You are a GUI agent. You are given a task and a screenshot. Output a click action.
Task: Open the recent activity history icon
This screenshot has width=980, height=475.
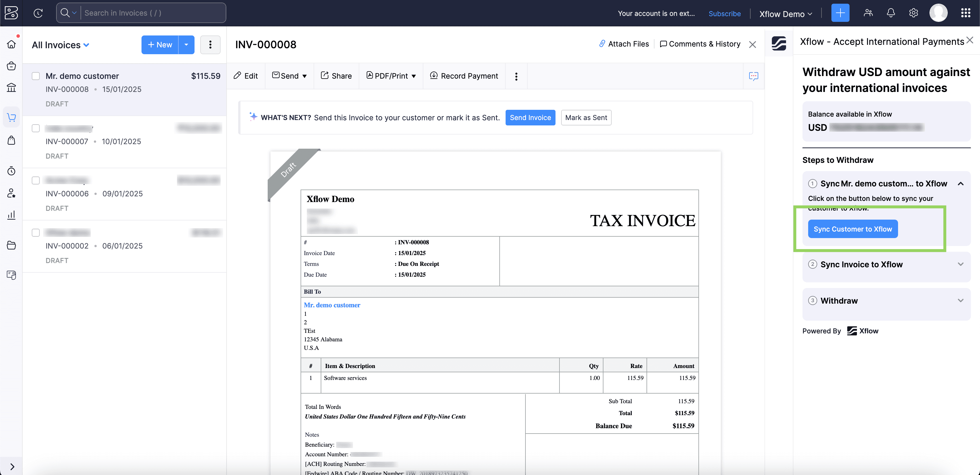(38, 13)
